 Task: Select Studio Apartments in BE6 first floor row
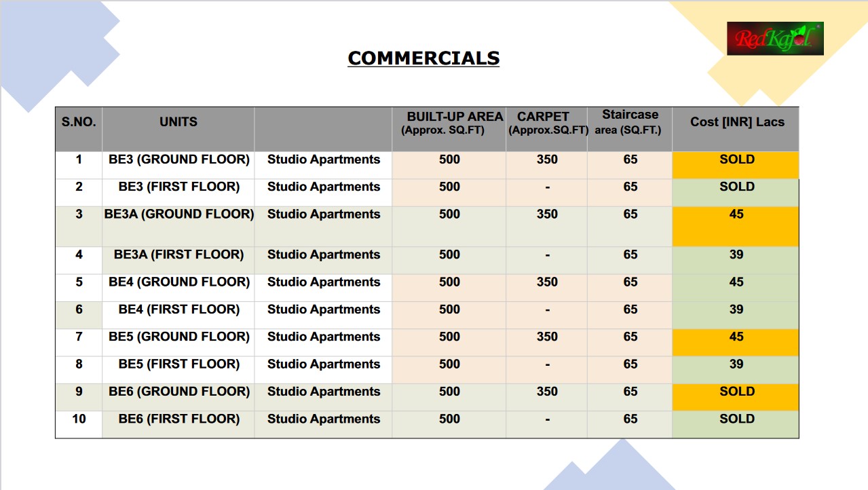[323, 419]
